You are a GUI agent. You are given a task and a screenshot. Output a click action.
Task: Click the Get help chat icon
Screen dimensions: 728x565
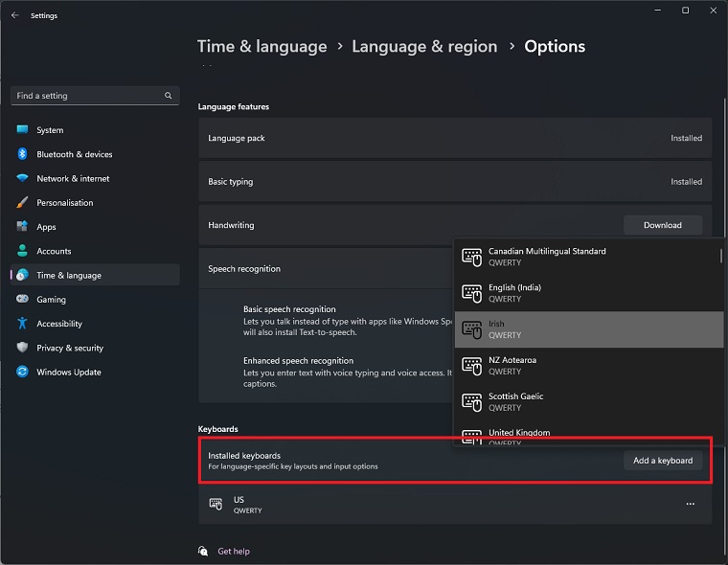203,551
